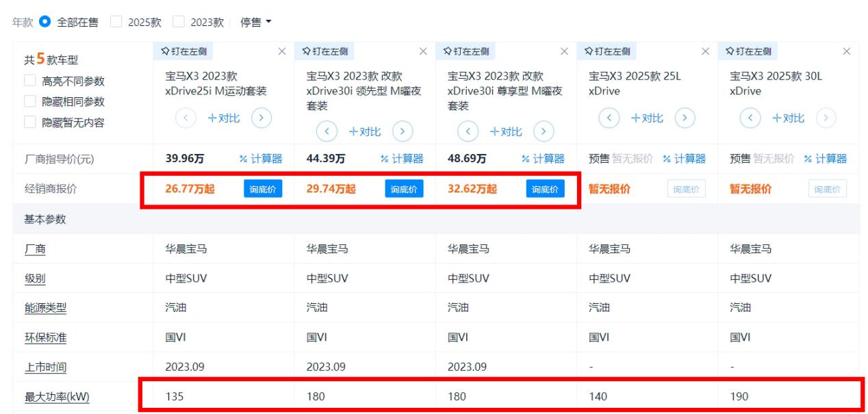This screenshot has width=868, height=414.
Task: Open the 最大功率(kW) parameter label
Action: click(57, 396)
